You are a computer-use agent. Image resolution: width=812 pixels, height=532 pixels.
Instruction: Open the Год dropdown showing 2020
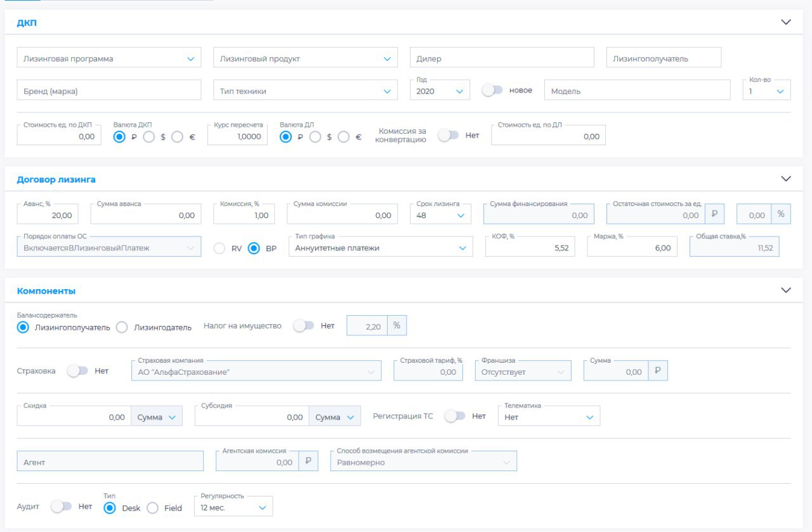point(440,91)
